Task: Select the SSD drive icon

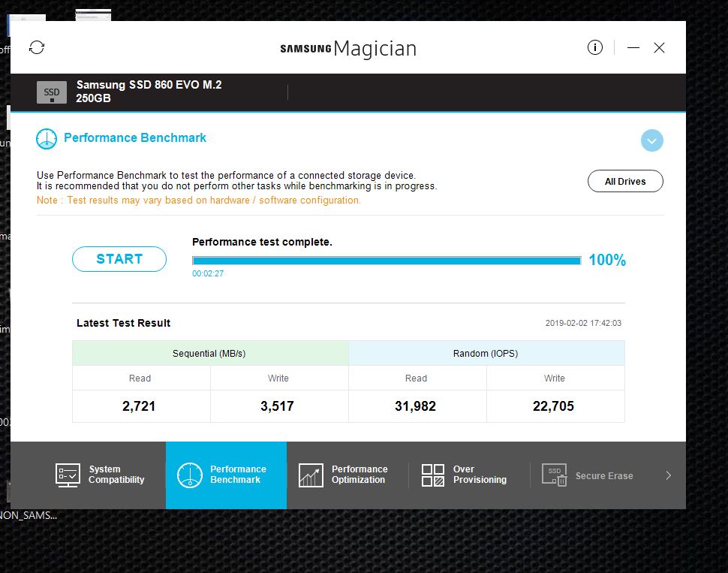Action: (52, 92)
